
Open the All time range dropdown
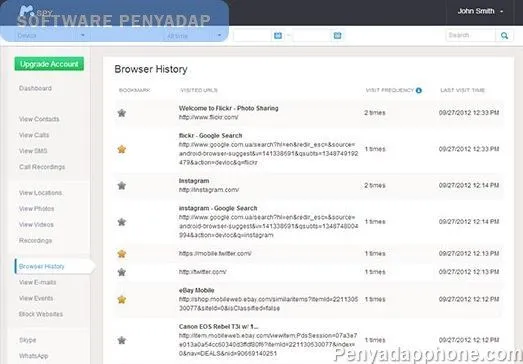tap(193, 35)
